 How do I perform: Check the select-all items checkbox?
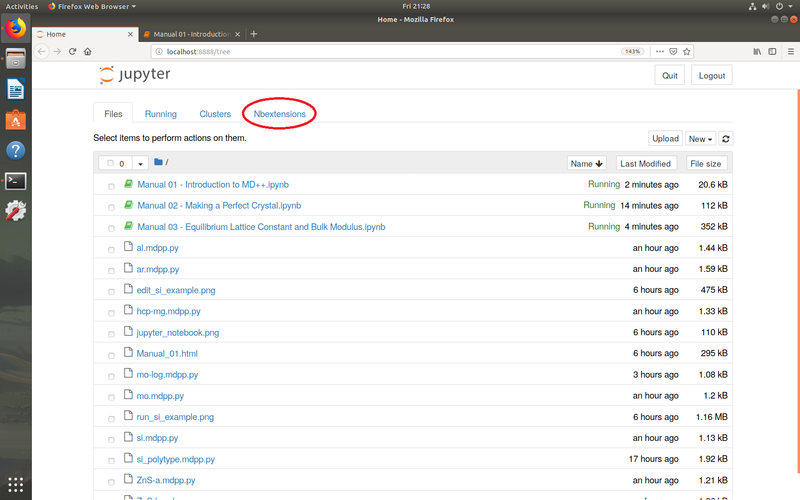tap(110, 163)
